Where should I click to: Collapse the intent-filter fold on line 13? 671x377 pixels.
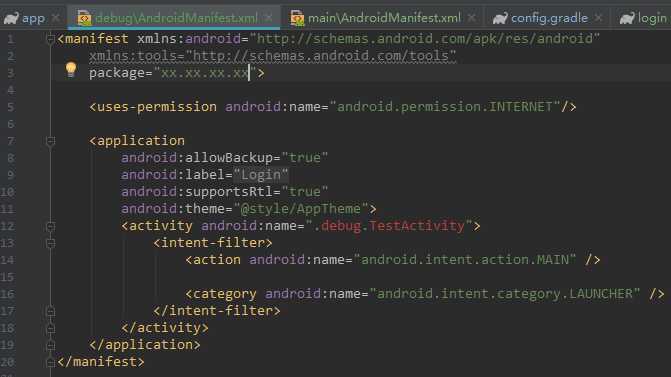tap(50, 243)
